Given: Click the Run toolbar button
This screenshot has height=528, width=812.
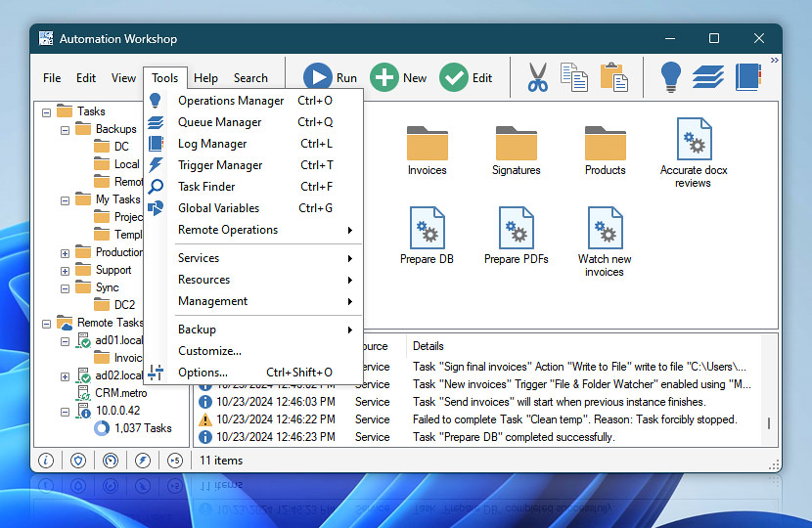Looking at the screenshot, I should tap(330, 77).
